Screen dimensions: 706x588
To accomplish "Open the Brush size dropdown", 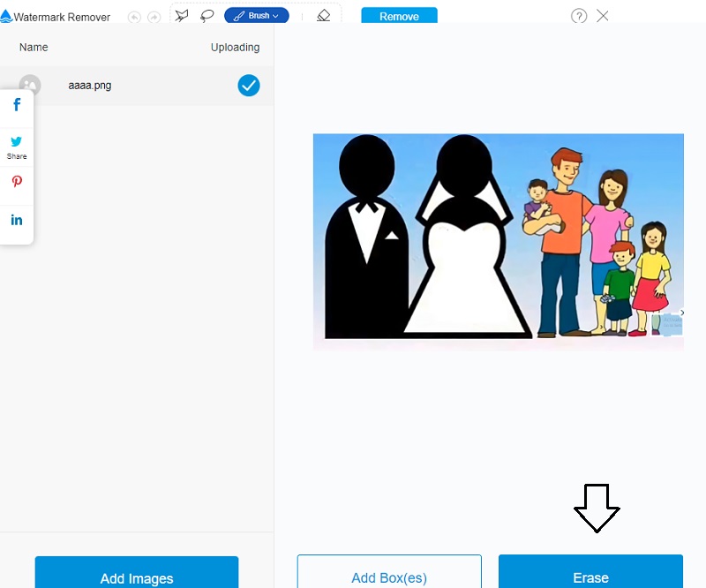I will pyautogui.click(x=256, y=15).
